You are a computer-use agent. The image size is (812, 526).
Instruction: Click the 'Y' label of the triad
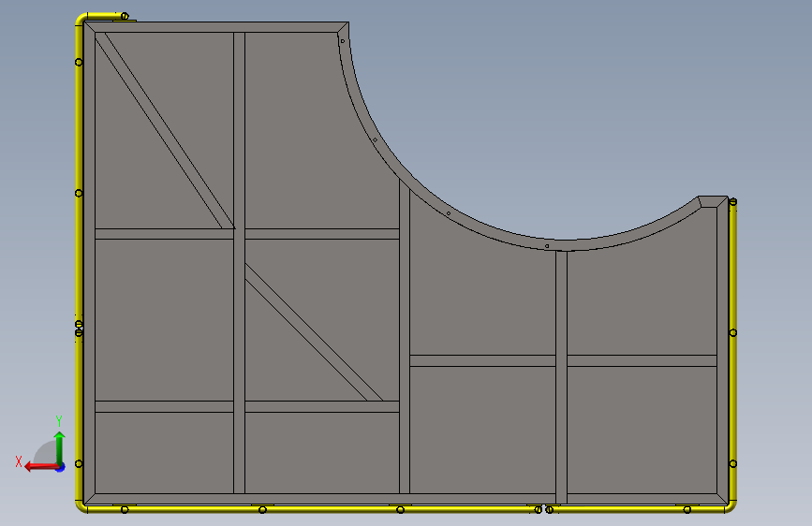pos(59,421)
